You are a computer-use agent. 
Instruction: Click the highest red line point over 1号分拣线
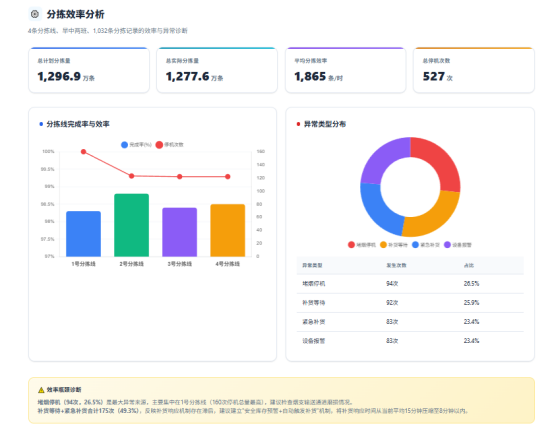pyautogui.click(x=83, y=152)
